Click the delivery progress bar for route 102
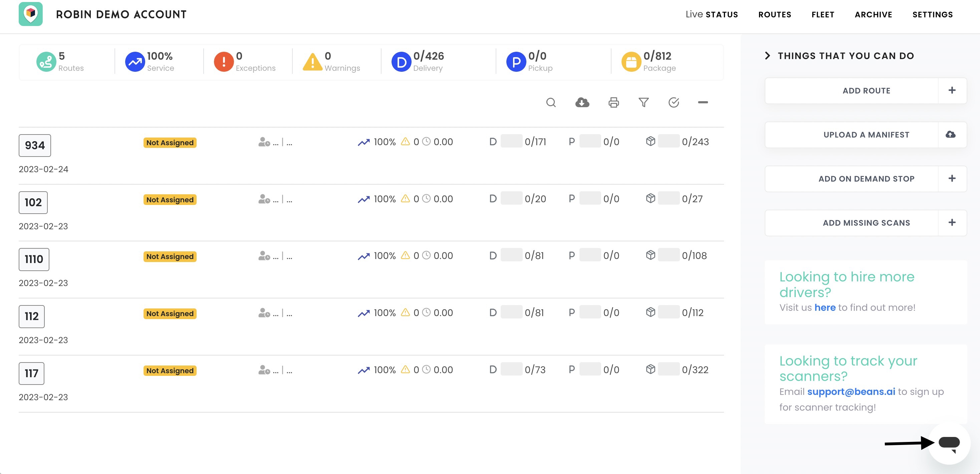 (511, 198)
